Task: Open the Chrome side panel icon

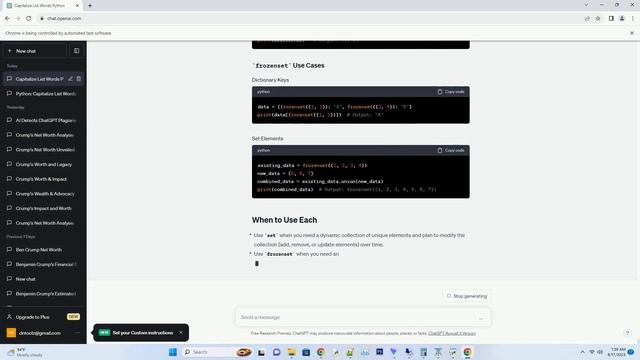Action: click(x=611, y=18)
